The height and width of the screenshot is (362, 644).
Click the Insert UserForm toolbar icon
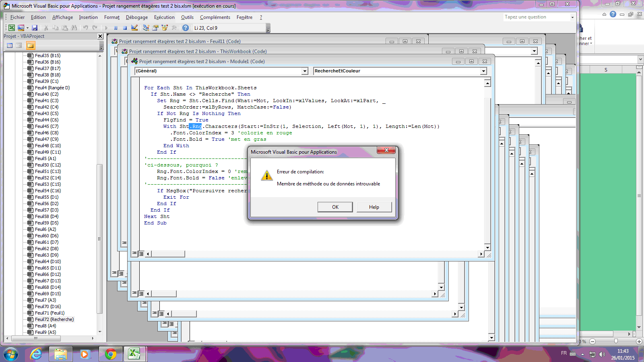21,28
